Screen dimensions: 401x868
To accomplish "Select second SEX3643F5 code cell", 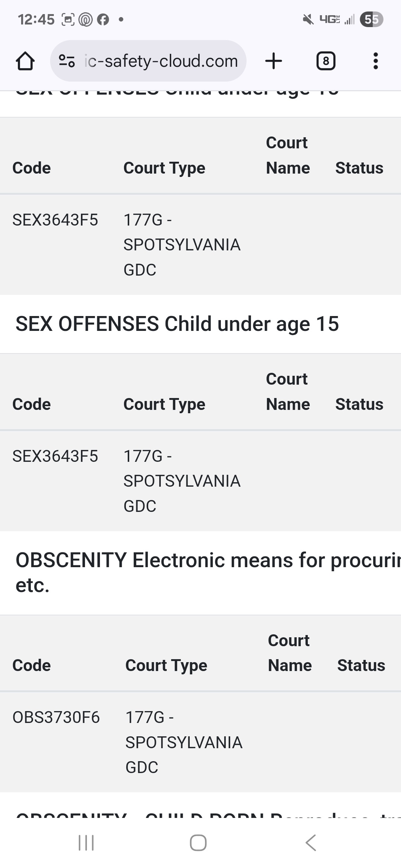I will pos(55,456).
